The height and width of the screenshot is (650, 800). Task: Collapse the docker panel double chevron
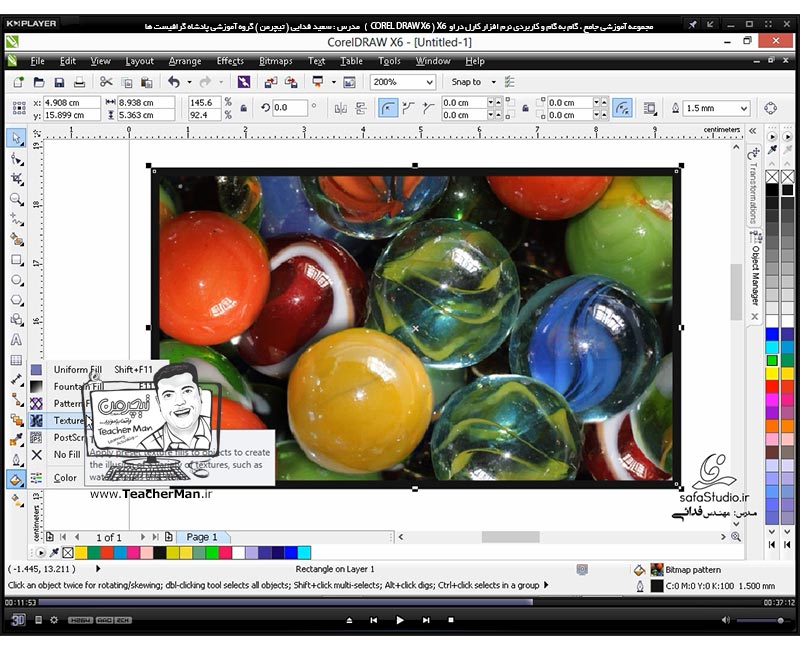(x=753, y=131)
